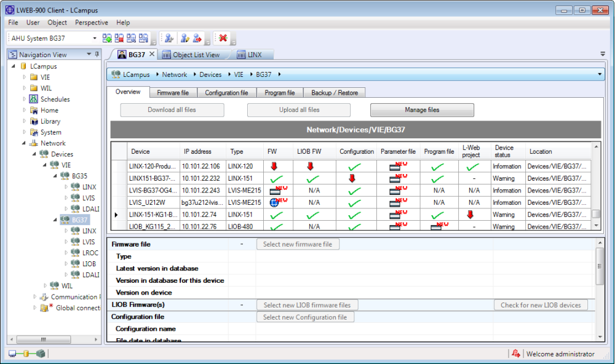Click the LCampus network icon in breadcrumb bar
Viewport: 615px width, 364px height.
tap(116, 74)
